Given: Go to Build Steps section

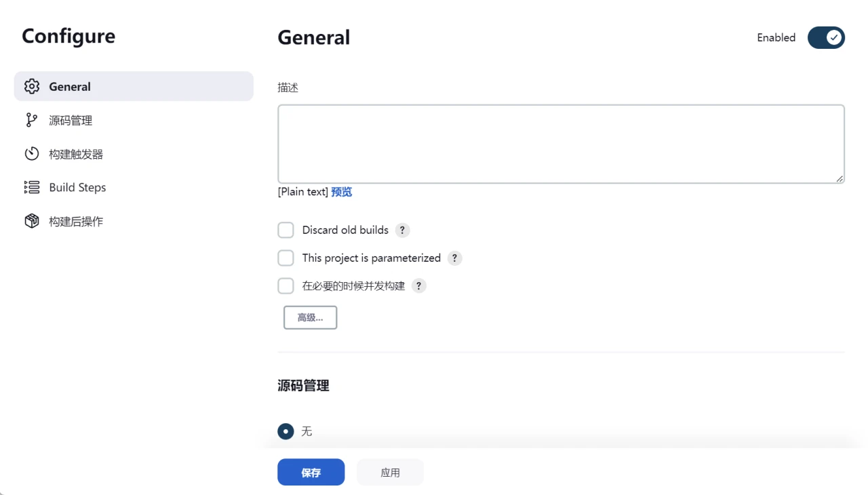Looking at the screenshot, I should [77, 188].
